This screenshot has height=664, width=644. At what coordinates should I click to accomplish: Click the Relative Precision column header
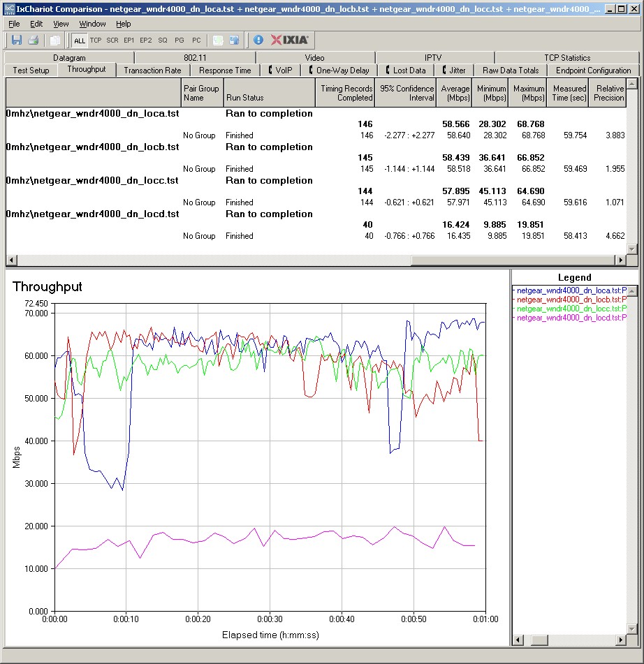pos(608,93)
